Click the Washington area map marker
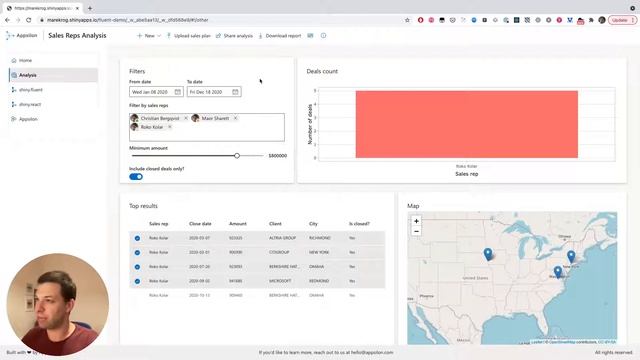The width and height of the screenshot is (640, 360). (558, 272)
